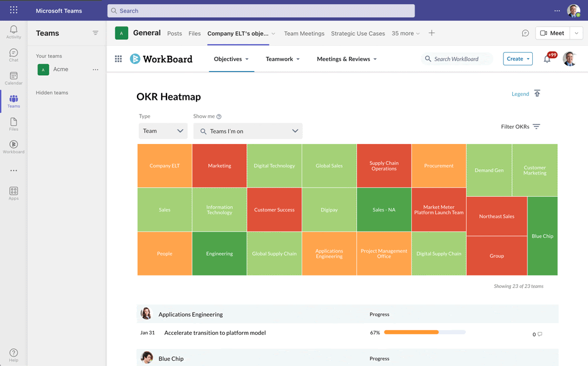
Task: Open the Workboard app in sidebar
Action: coord(14,147)
